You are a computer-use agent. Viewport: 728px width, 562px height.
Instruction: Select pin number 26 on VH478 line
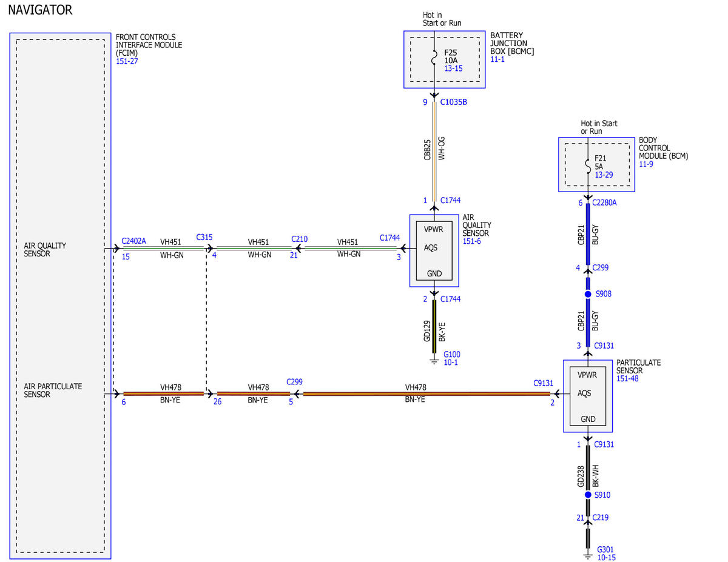(x=218, y=401)
